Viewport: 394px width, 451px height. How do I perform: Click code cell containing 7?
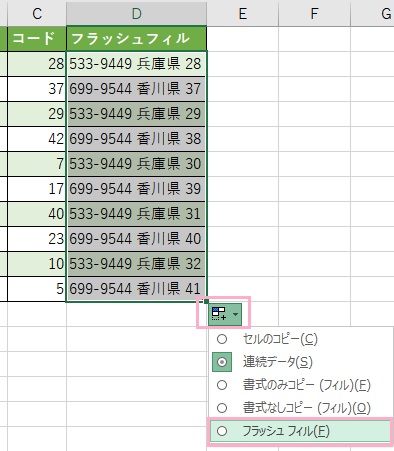[37, 164]
